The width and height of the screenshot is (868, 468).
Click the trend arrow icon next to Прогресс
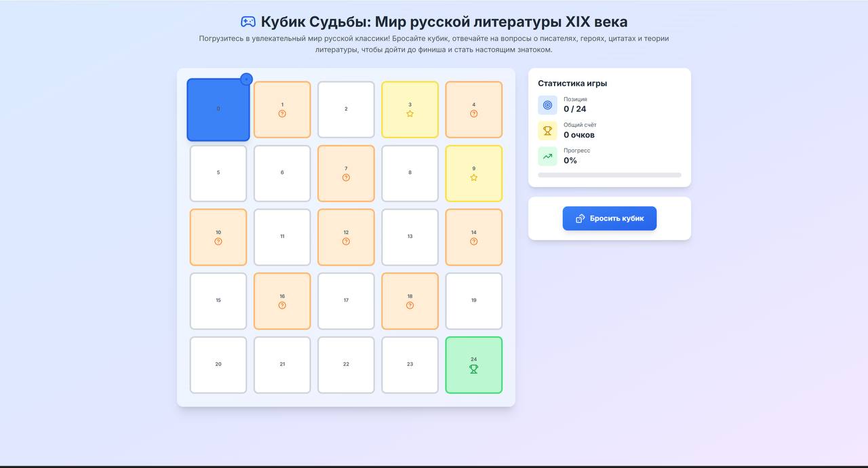click(x=547, y=157)
